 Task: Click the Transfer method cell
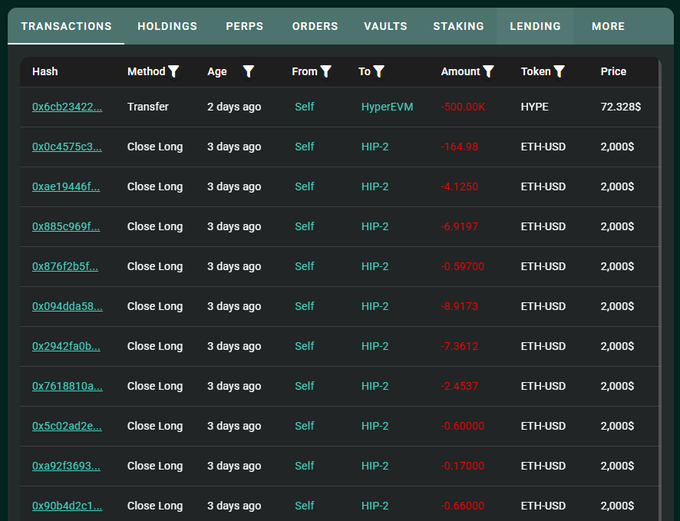tap(148, 107)
